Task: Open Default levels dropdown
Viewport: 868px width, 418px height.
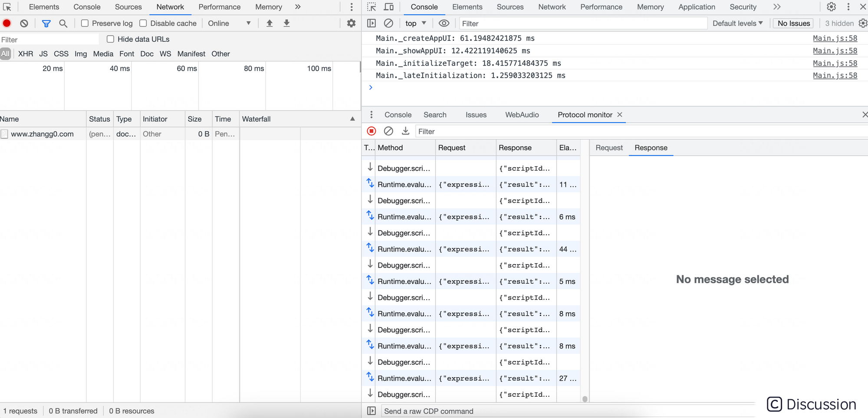Action: (x=737, y=23)
